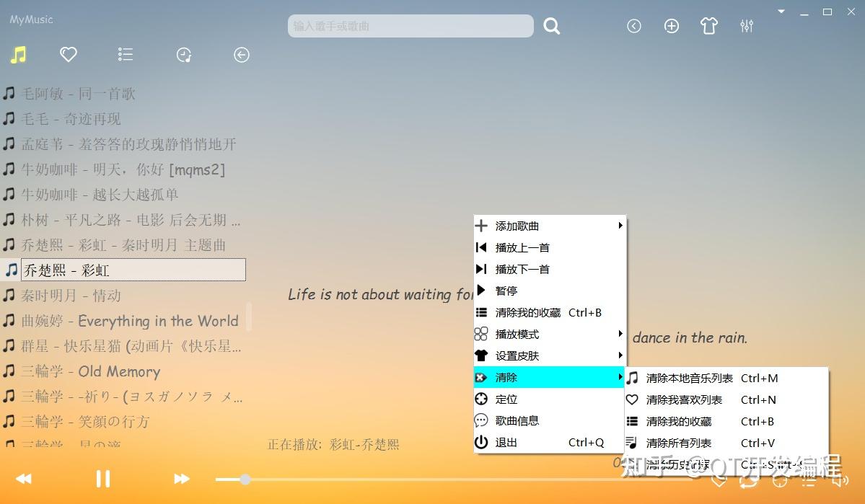Viewport: 865px width, 504px height.
Task: Open the T-shirt skin selector icon
Action: point(708,25)
